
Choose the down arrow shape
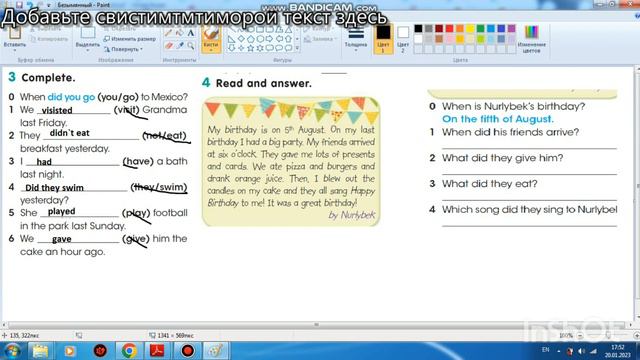(231, 48)
